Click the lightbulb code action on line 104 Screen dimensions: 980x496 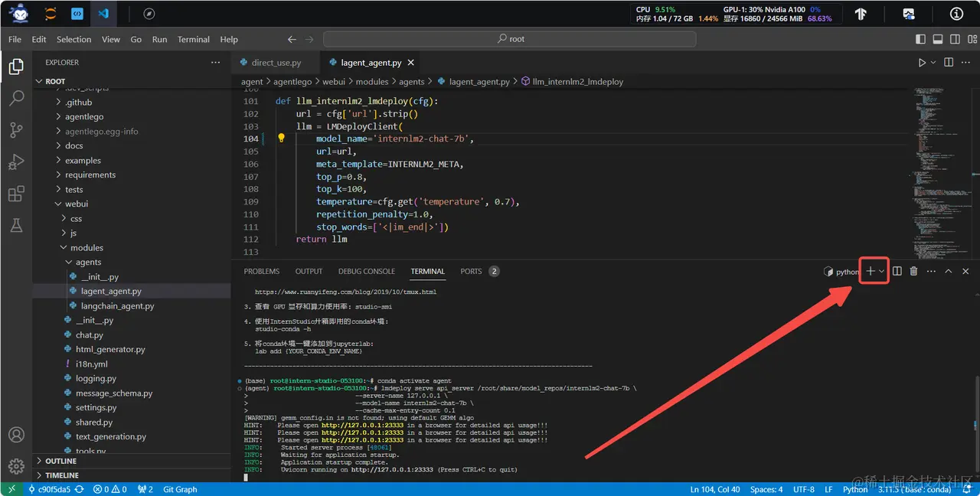point(281,139)
